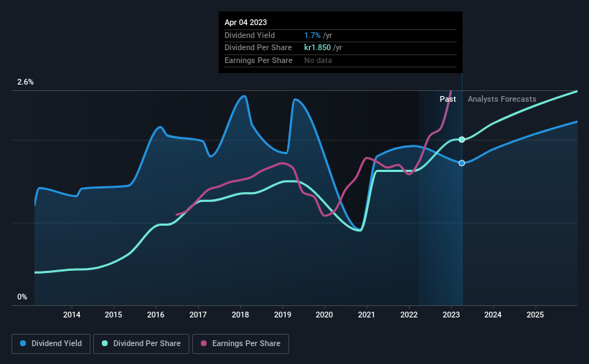The height and width of the screenshot is (364, 589).
Task: Click the 2019 x-axis label
Action: pyautogui.click(x=283, y=315)
